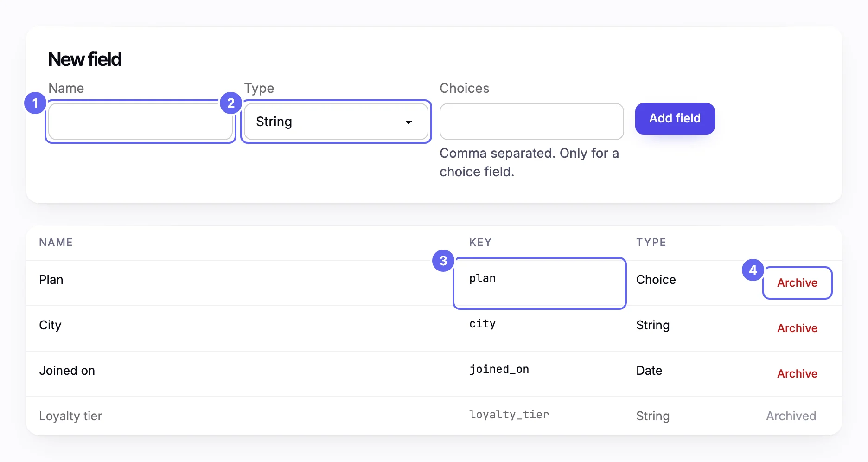868x462 pixels.
Task: Focus the Choices input field
Action: (x=532, y=122)
